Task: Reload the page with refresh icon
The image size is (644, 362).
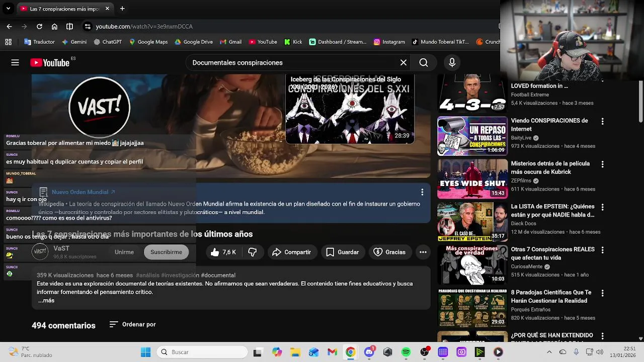Action: click(39, 26)
